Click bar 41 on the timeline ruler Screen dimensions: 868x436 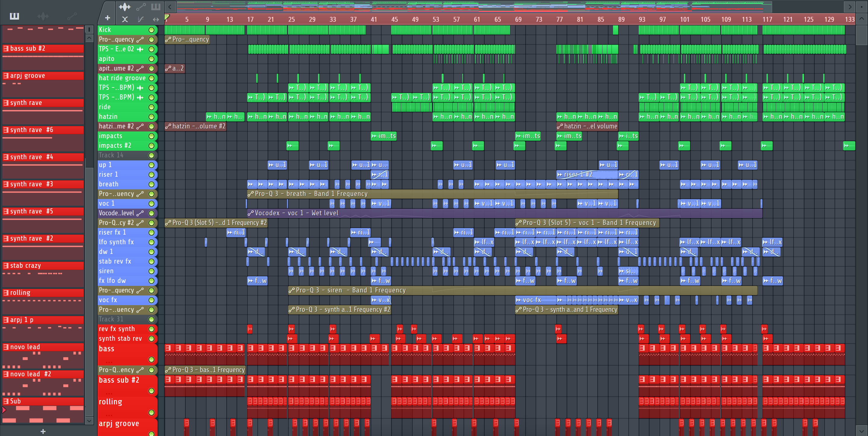(374, 19)
